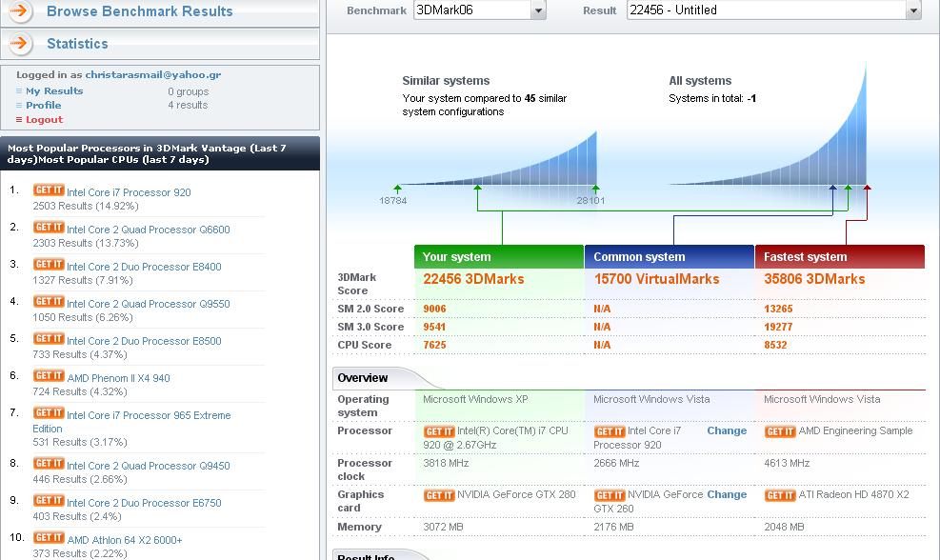Viewport: 940px width, 560px height.
Task: Open the Benchmark dropdown showing 3DMark06
Action: point(480,10)
